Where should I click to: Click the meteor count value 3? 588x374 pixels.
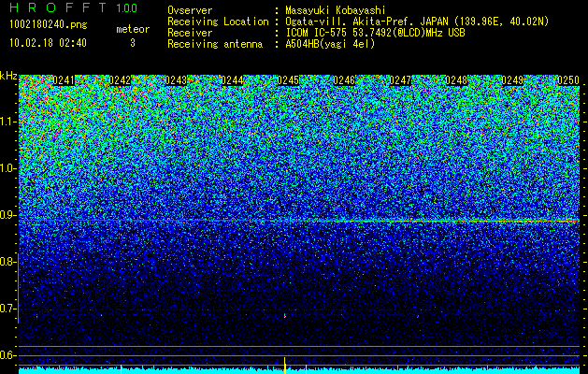tap(133, 43)
